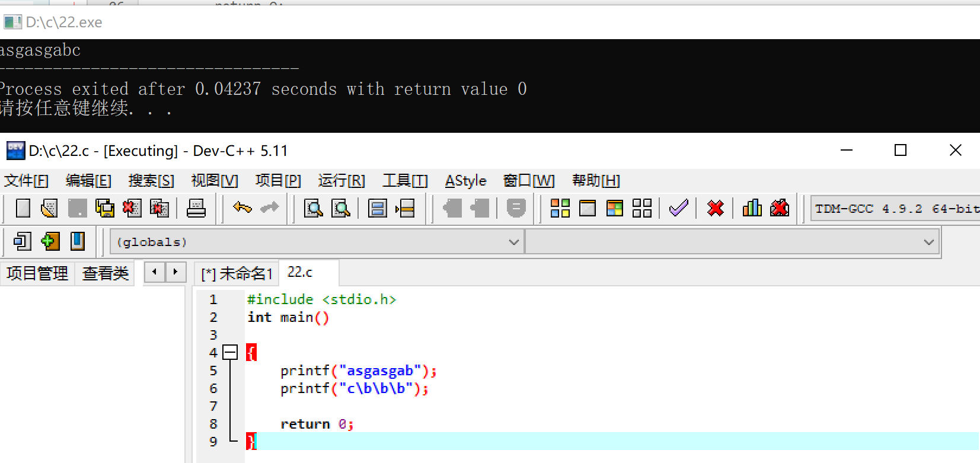Click the Goto line icon

405,208
